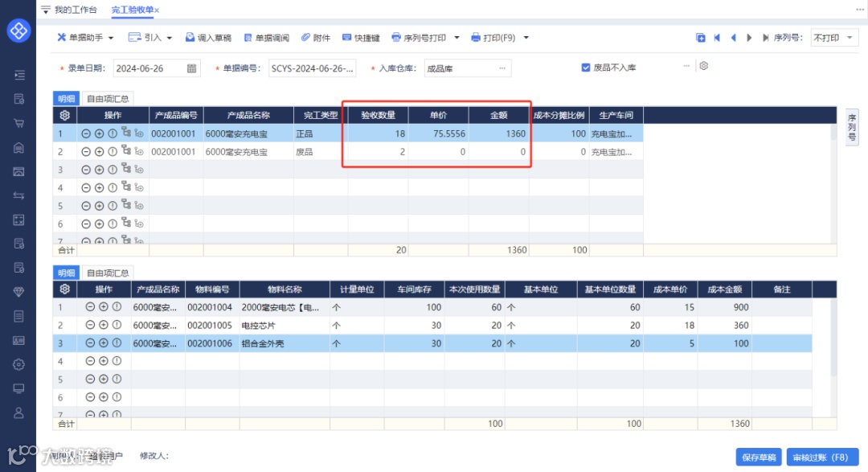
Task: Click 验收数量 cell value 18
Action: click(x=378, y=133)
